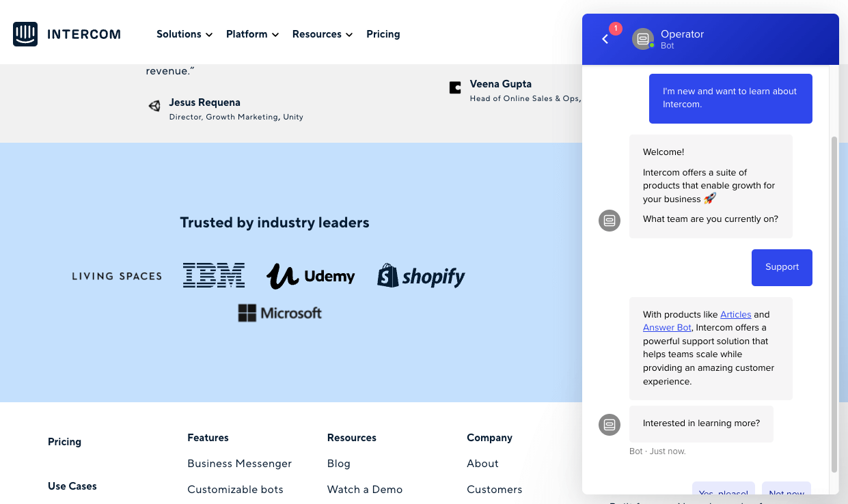Open the About footer link
Image resolution: width=848 pixels, height=504 pixels.
click(x=483, y=464)
